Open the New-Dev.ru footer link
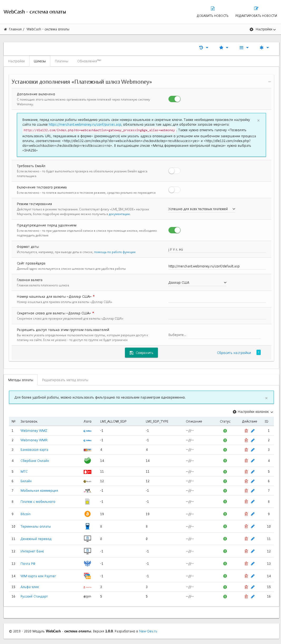281x644 pixels. pos(148,631)
